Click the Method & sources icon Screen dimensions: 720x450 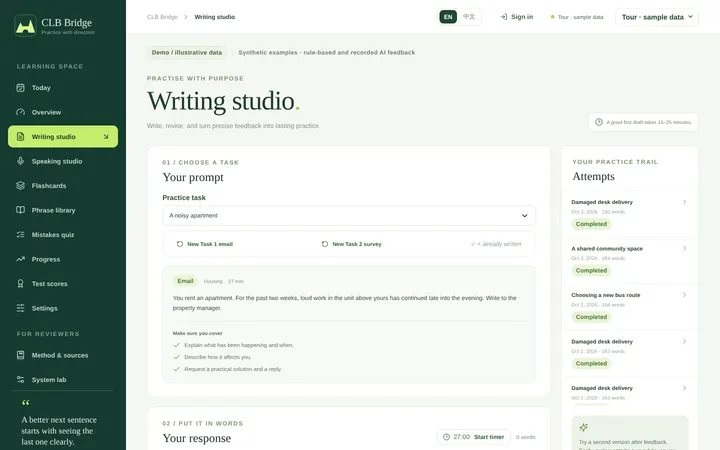tap(20, 355)
